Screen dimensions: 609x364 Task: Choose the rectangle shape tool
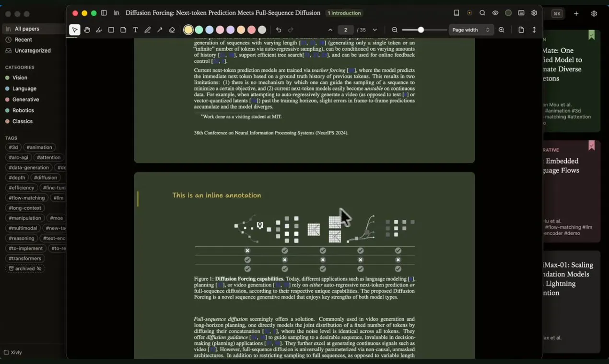111,30
